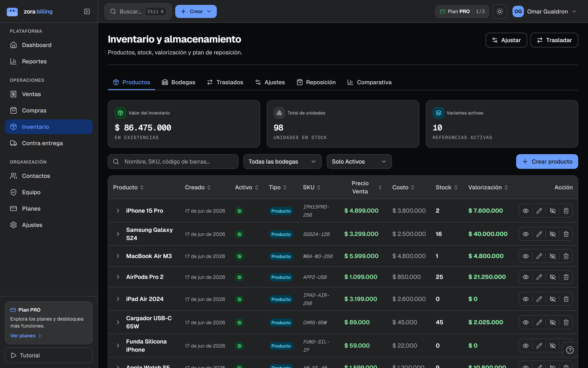Edit the Funda Silicona iPhone product
The image size is (588, 368).
(539, 346)
